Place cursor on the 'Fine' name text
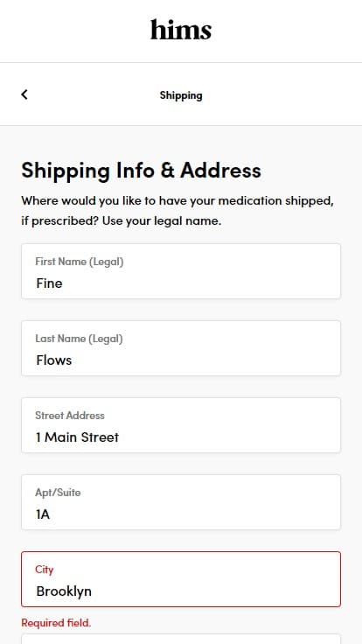This screenshot has width=362, height=644. pyautogui.click(x=49, y=283)
